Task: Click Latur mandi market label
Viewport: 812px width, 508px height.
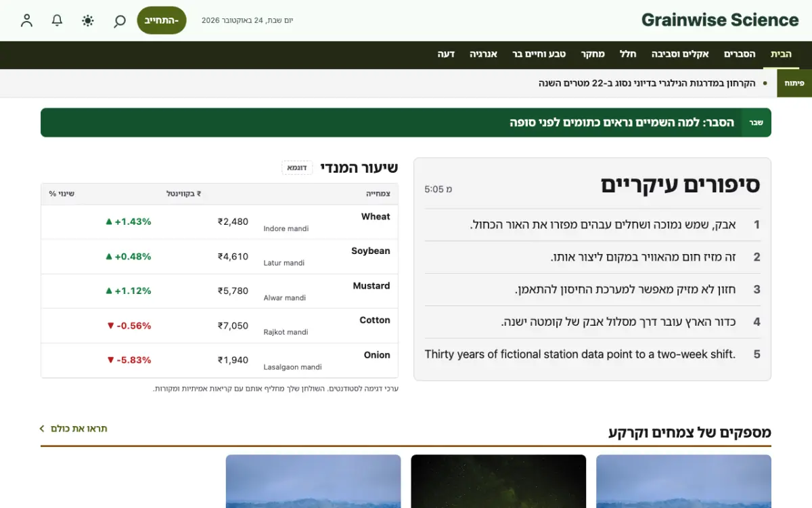Action: [x=284, y=263]
